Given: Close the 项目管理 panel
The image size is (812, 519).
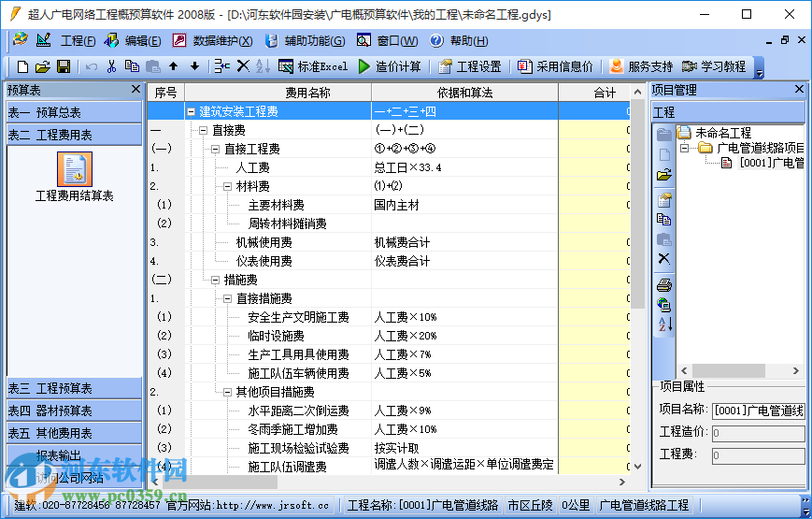Looking at the screenshot, I should (x=799, y=89).
